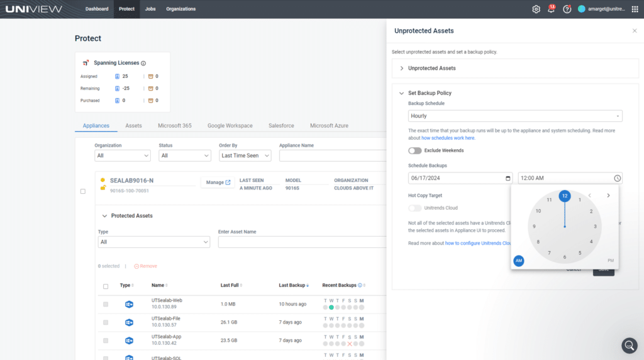644x360 pixels.
Task: Click the Spanning logo icon
Action: pyautogui.click(x=86, y=63)
